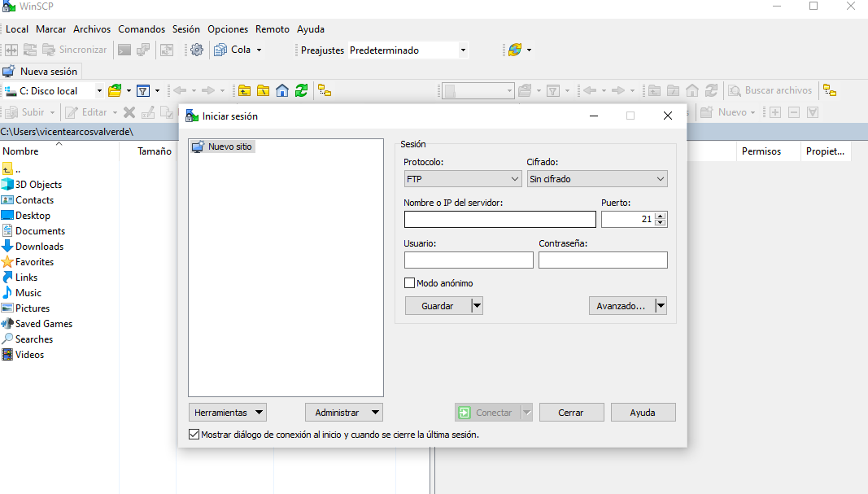Click the globe transfer settings icon

point(515,50)
